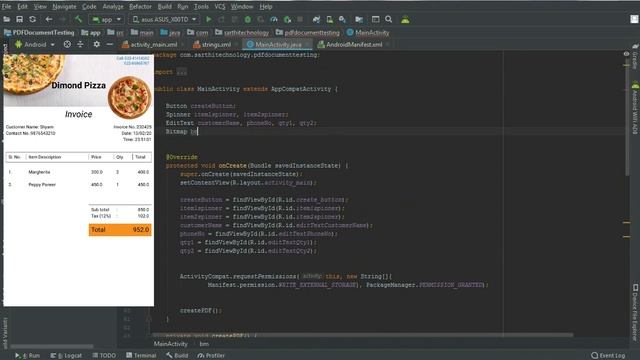Open the Tools menu
The image size is (640, 360).
click(x=201, y=7)
